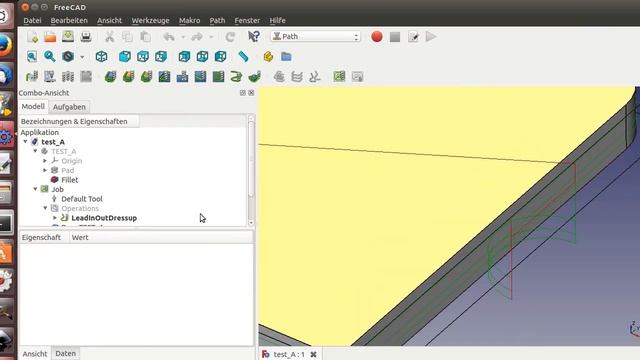Open the Draw Style dropdown arrow
The width and height of the screenshot is (640, 360).
coord(82,57)
